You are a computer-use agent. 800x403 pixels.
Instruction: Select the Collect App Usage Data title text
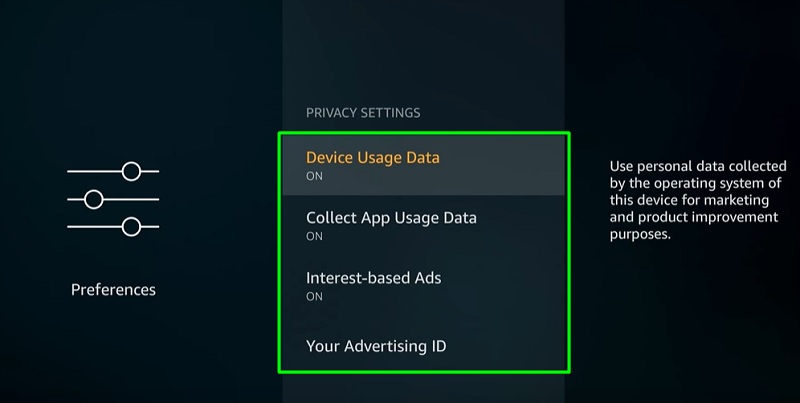click(391, 218)
